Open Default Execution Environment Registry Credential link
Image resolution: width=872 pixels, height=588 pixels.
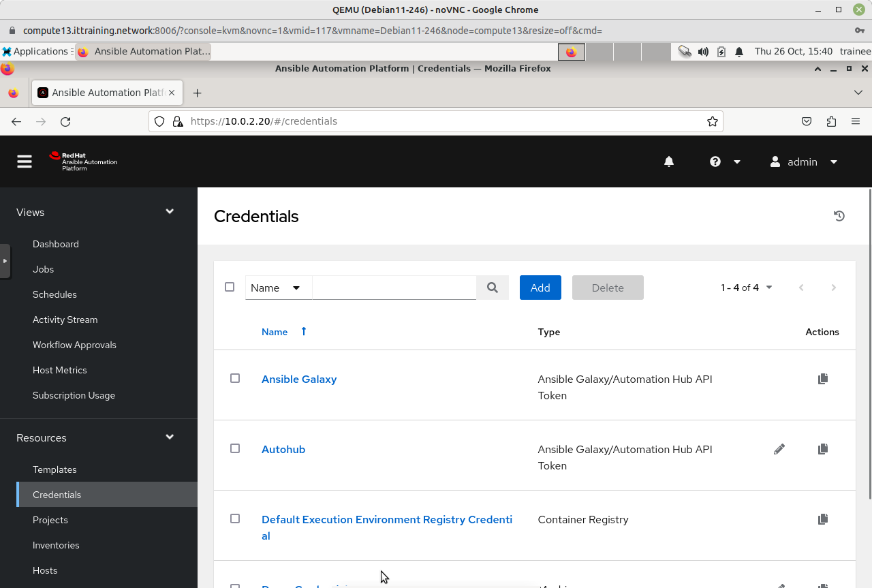tap(387, 527)
